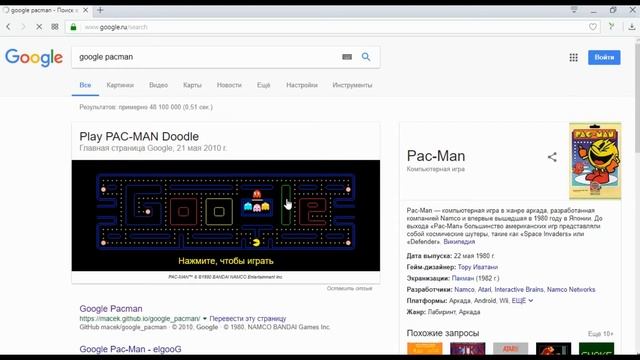Click the browser forward arrow
This screenshot has height=360, width=640.
pos(23,27)
